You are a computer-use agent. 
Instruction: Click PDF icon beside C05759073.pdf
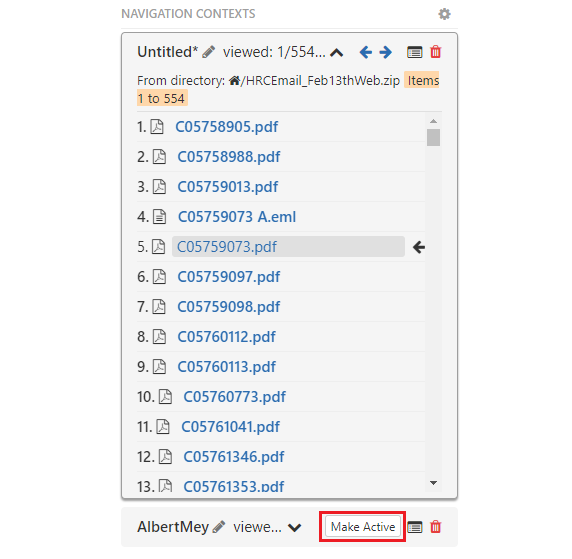(x=159, y=247)
